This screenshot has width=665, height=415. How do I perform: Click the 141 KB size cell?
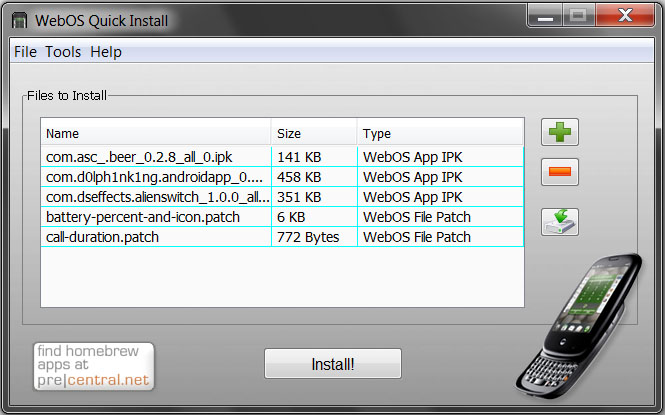(x=314, y=157)
